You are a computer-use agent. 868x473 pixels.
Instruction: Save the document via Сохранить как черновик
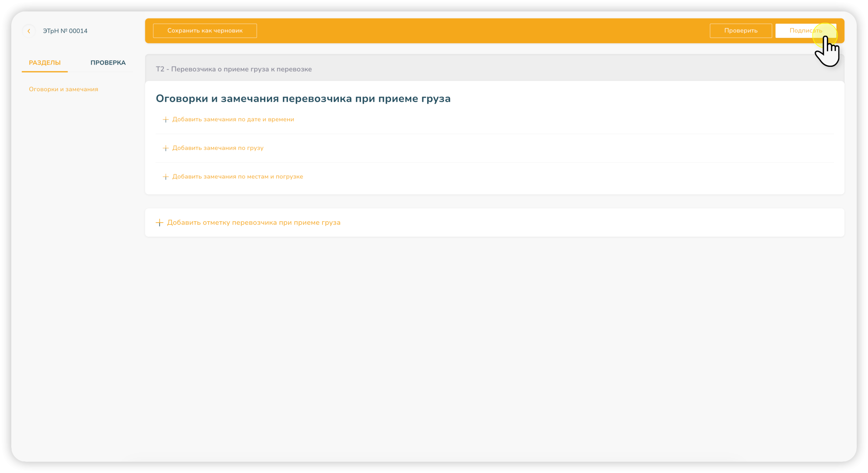click(x=205, y=31)
